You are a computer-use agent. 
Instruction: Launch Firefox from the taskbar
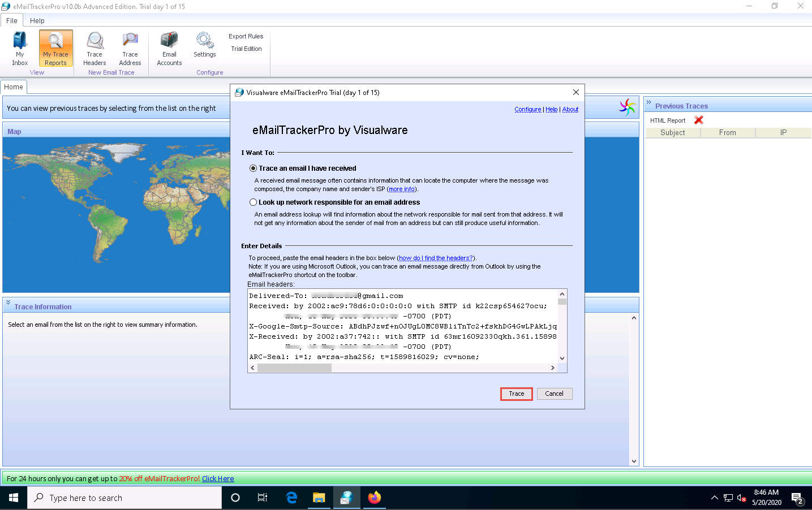point(375,498)
